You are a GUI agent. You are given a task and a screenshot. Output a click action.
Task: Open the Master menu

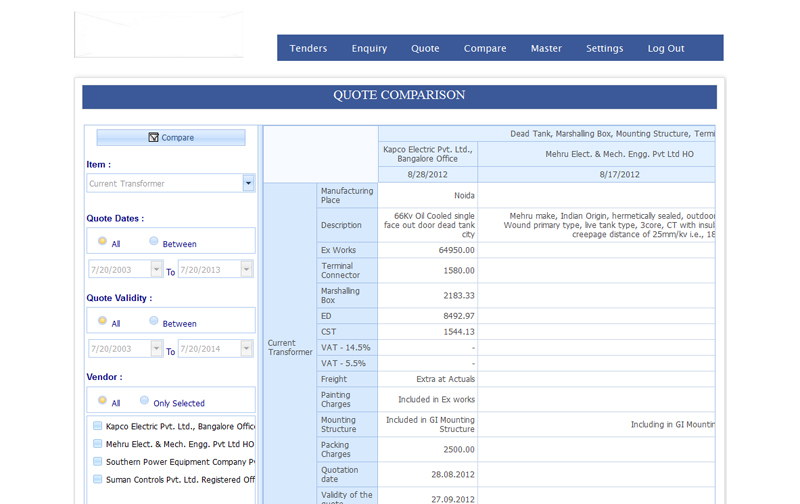(x=546, y=48)
